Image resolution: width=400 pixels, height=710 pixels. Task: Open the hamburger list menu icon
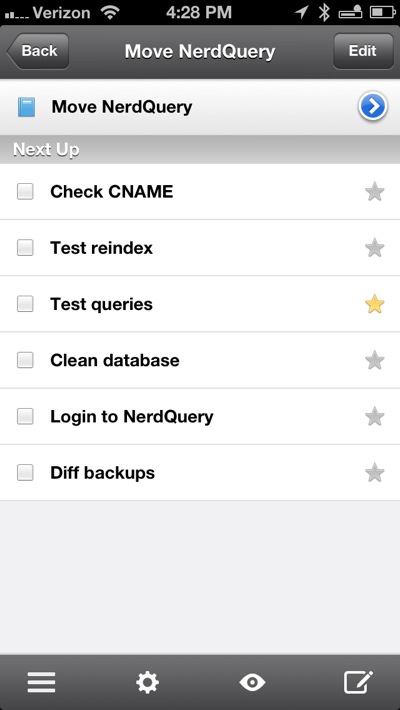[41, 682]
